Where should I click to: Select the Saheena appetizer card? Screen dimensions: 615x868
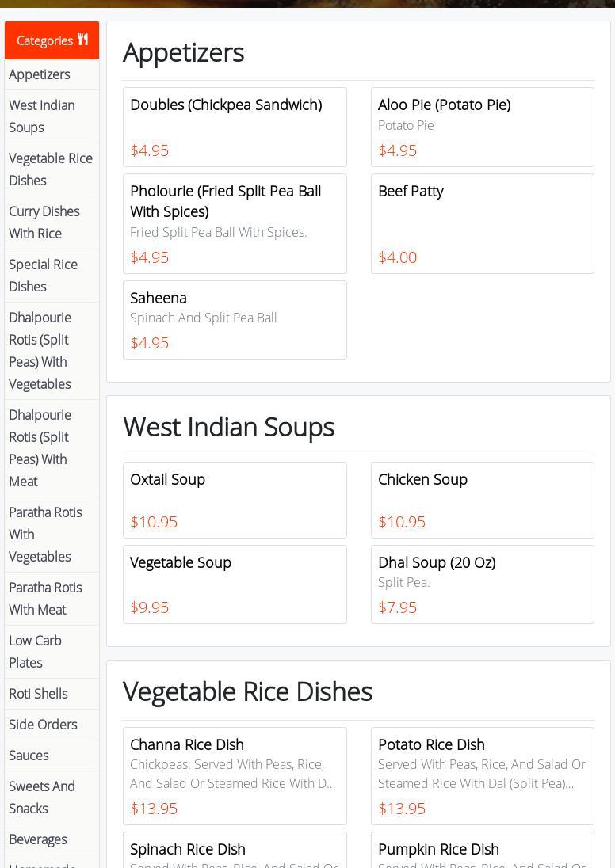[x=235, y=320]
